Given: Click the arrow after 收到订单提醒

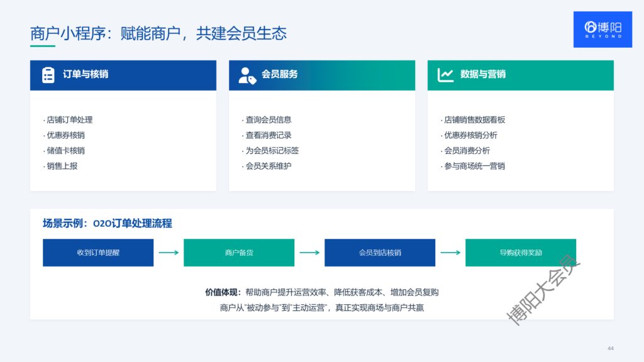Looking at the screenshot, I should [x=169, y=253].
